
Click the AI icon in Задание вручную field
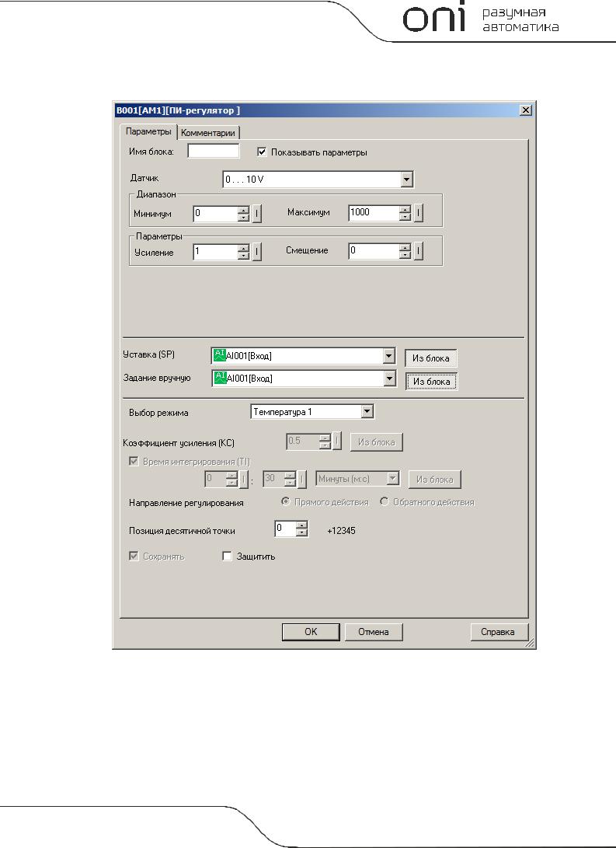220,378
